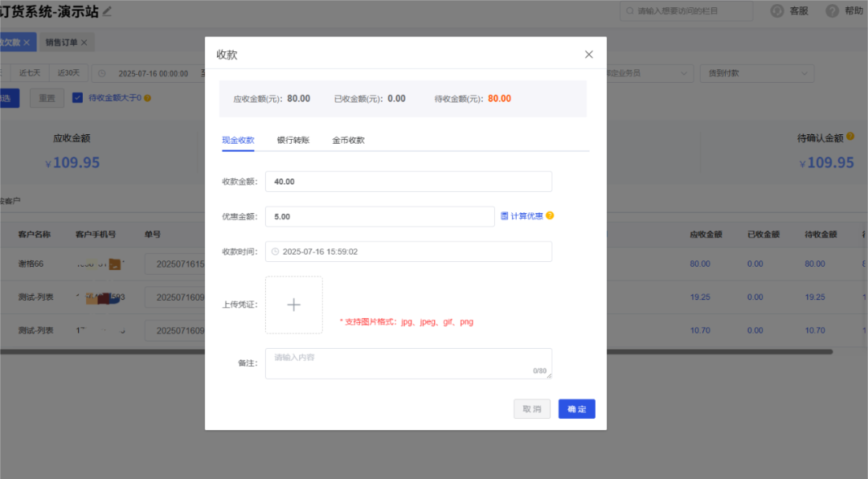Click the 计算优惠 link
Screen dimensions: 868x479
[x=526, y=215]
